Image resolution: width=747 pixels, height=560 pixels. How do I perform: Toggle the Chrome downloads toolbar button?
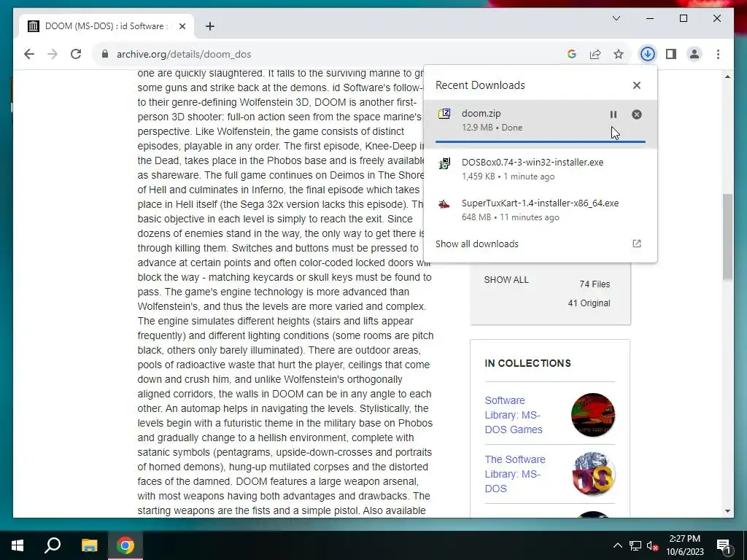click(x=648, y=54)
